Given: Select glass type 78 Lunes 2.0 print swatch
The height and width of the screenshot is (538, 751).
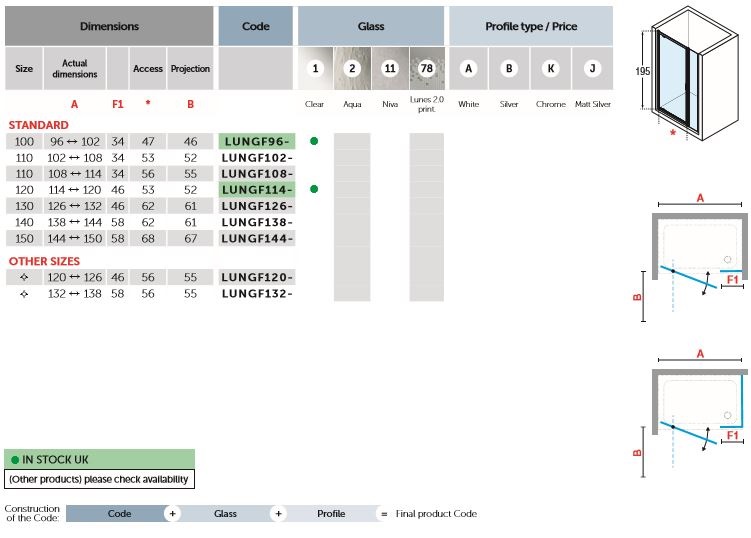Looking at the screenshot, I should click(x=427, y=69).
